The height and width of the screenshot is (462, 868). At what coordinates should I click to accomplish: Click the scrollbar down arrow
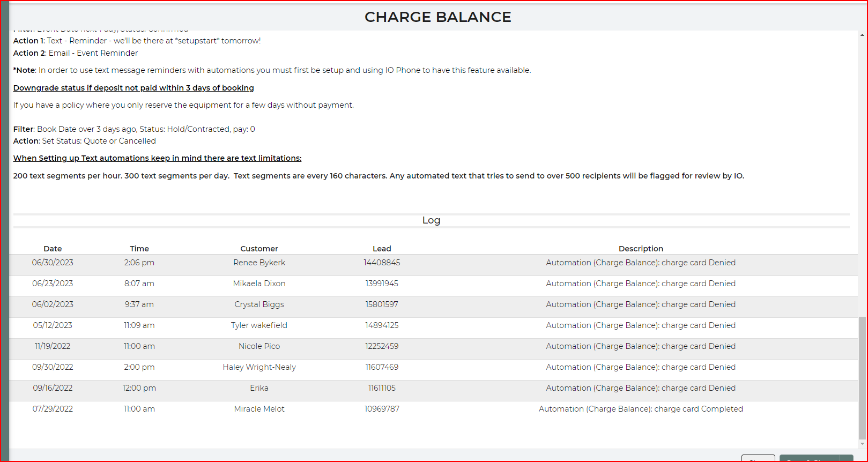coord(862,444)
